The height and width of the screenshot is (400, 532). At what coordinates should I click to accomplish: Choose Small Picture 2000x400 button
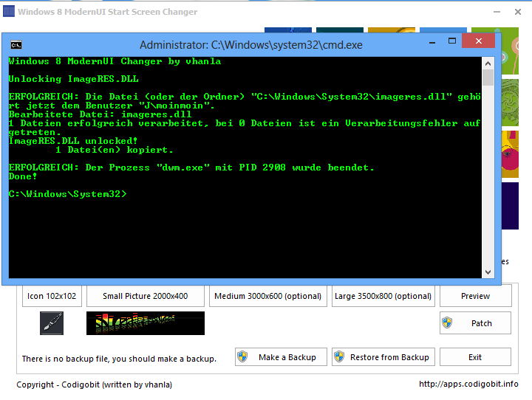click(146, 296)
